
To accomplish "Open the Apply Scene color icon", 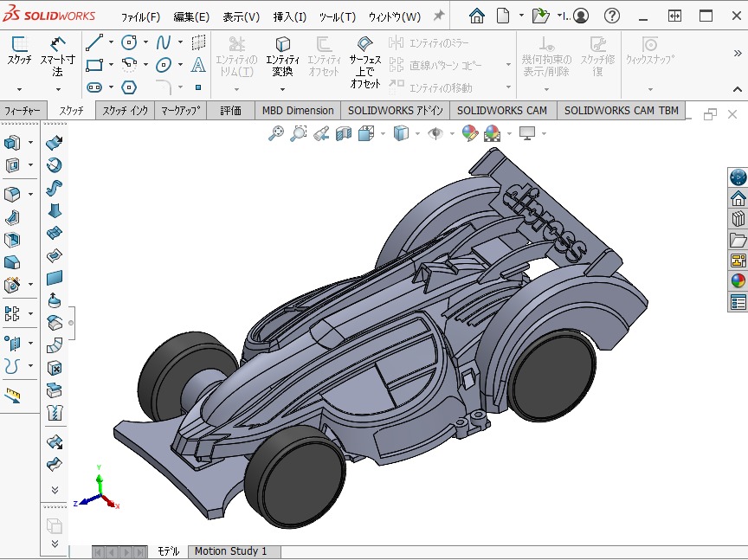I will 492,133.
